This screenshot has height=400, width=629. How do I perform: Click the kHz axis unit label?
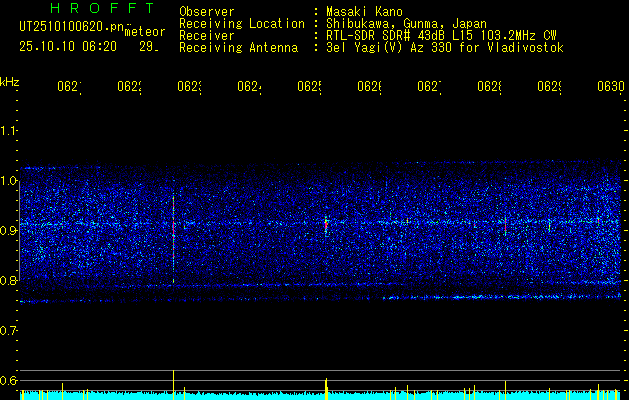(9, 82)
